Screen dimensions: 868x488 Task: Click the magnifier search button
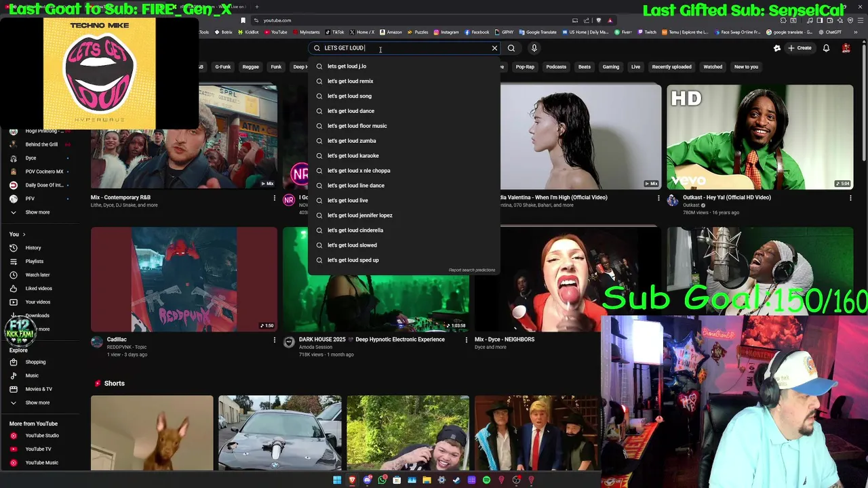click(511, 48)
